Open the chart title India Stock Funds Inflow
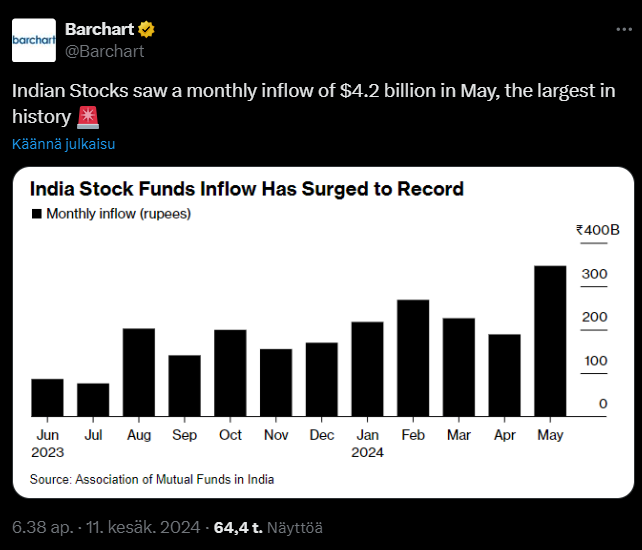Screen dimensions: 642x550 pyautogui.click(x=247, y=188)
